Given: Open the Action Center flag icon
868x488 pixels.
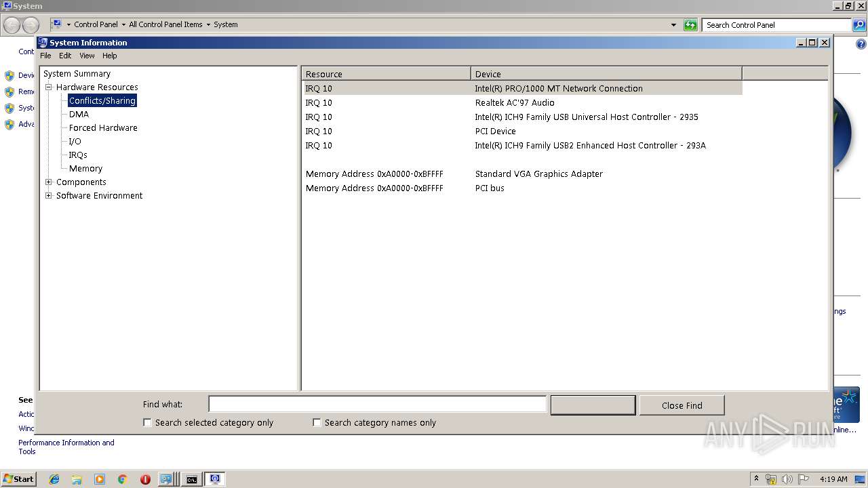Looking at the screenshot, I should point(804,479).
